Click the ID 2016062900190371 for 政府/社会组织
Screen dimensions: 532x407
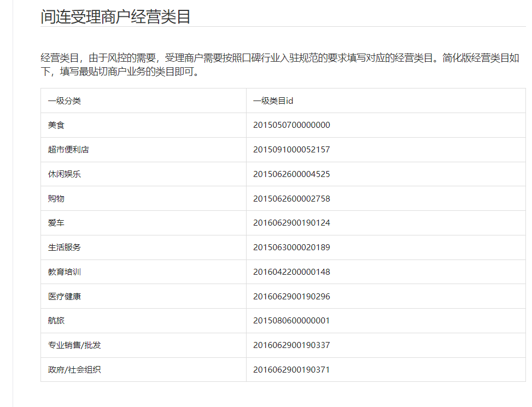pyautogui.click(x=291, y=370)
